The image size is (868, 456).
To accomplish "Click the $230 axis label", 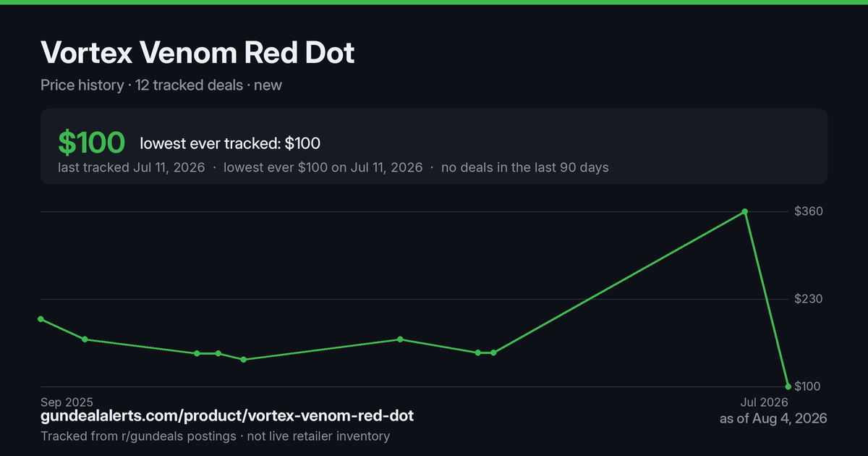I will coord(809,299).
